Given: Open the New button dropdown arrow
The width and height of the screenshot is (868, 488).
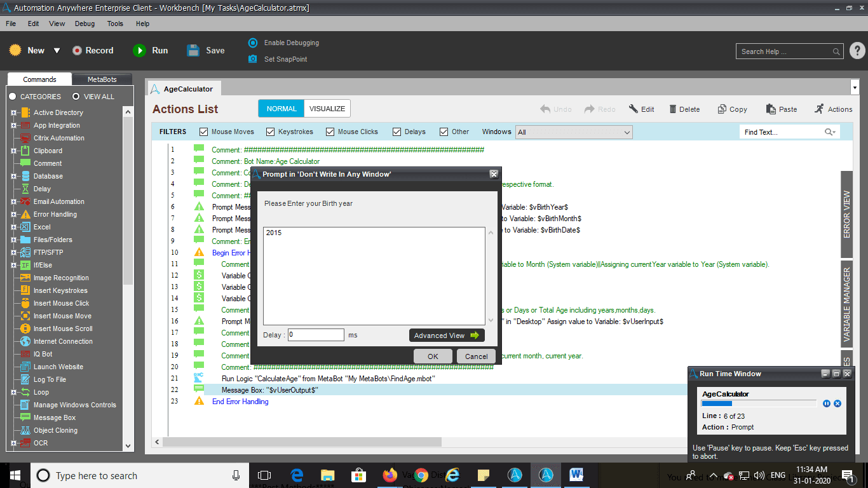Looking at the screenshot, I should 57,51.
